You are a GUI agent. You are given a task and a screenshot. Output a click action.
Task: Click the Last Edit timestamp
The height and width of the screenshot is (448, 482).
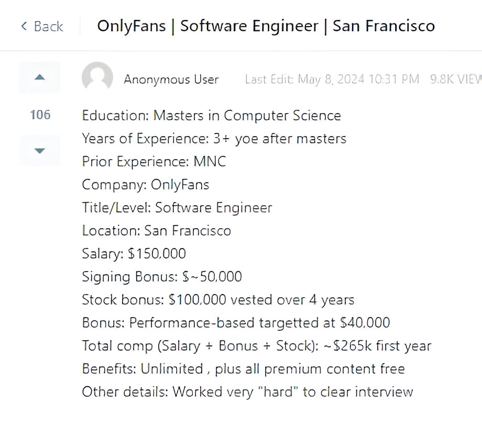click(x=332, y=80)
